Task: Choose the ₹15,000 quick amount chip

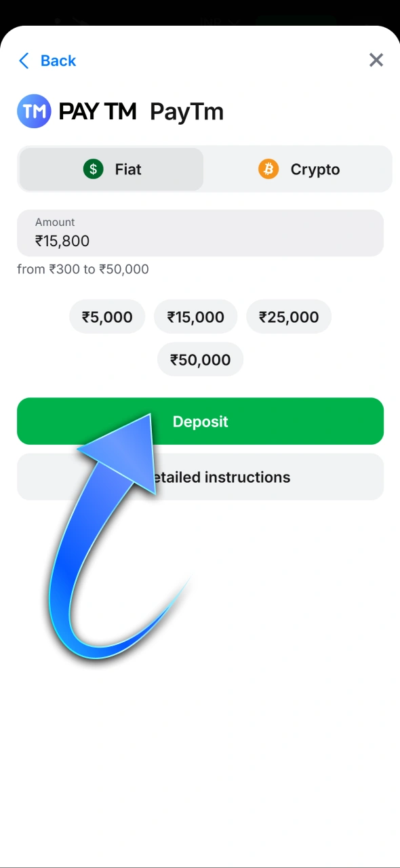Action: pyautogui.click(x=196, y=317)
